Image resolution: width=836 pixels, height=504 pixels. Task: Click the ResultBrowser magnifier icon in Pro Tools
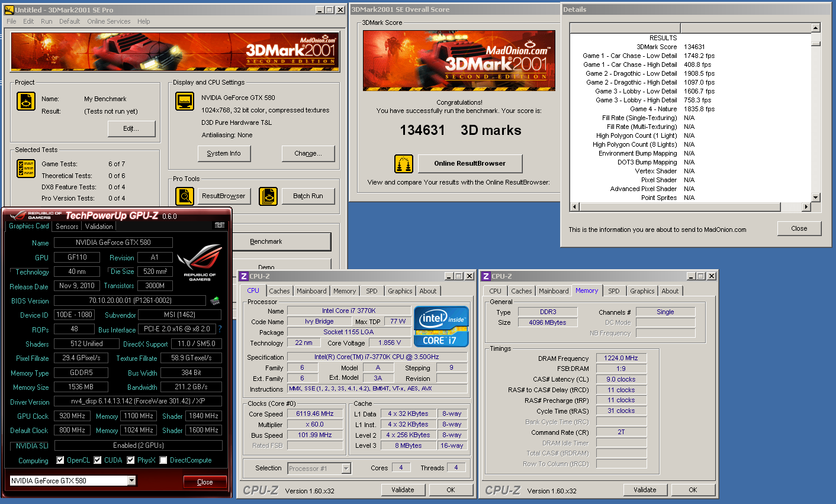click(x=185, y=196)
